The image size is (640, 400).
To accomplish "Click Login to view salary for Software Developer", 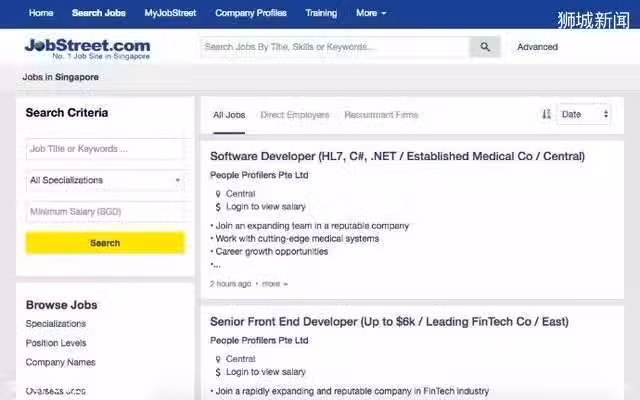I will [266, 207].
